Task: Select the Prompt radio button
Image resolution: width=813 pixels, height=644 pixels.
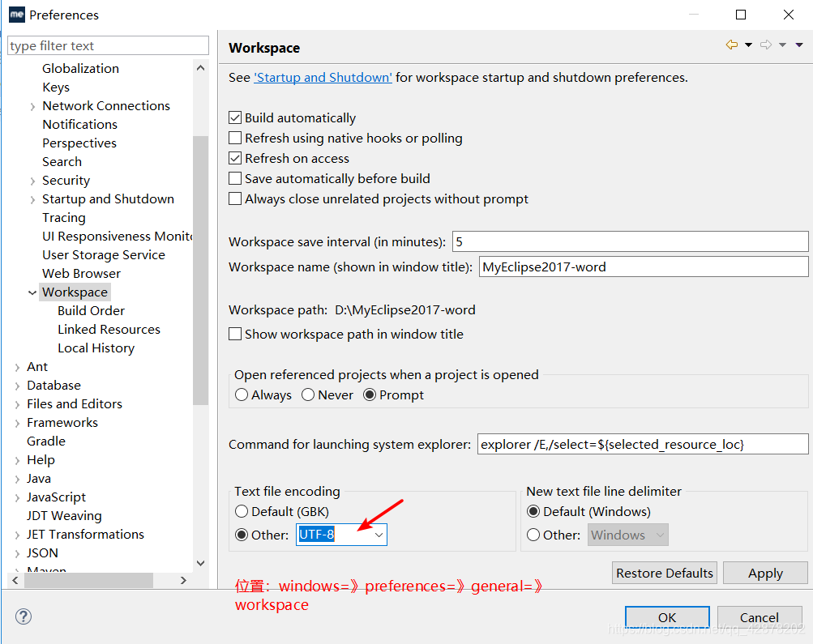Action: (x=369, y=395)
